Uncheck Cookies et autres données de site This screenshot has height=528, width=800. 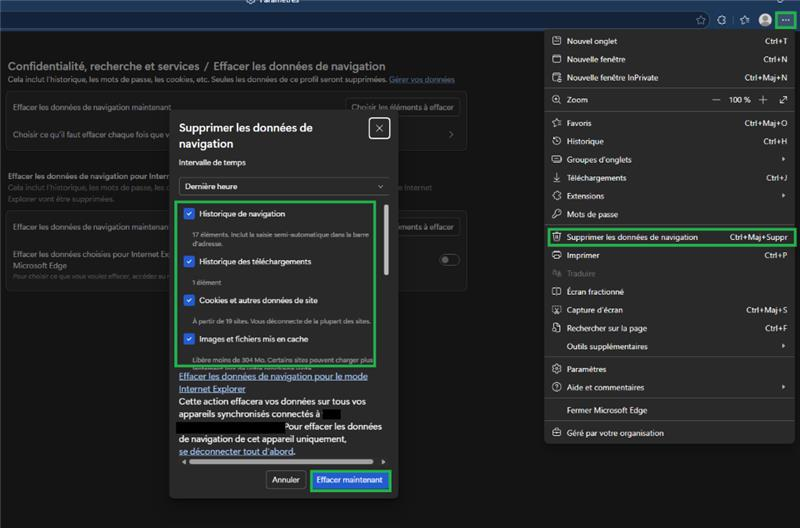[189, 300]
